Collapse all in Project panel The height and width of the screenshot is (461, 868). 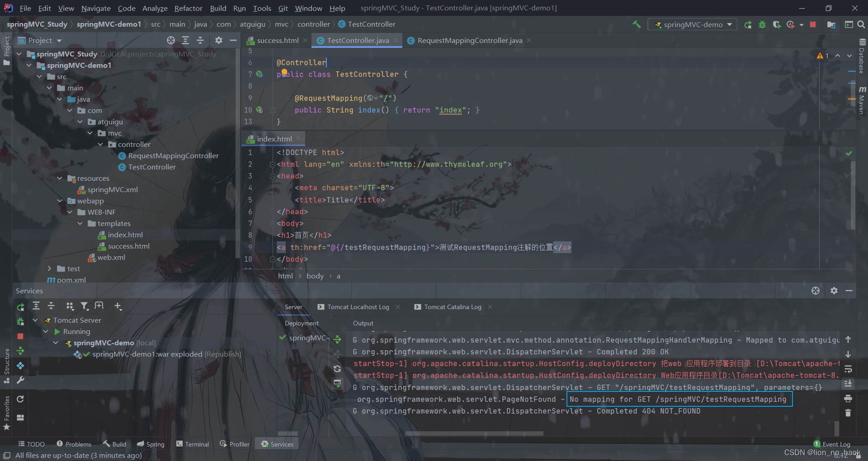pos(200,40)
